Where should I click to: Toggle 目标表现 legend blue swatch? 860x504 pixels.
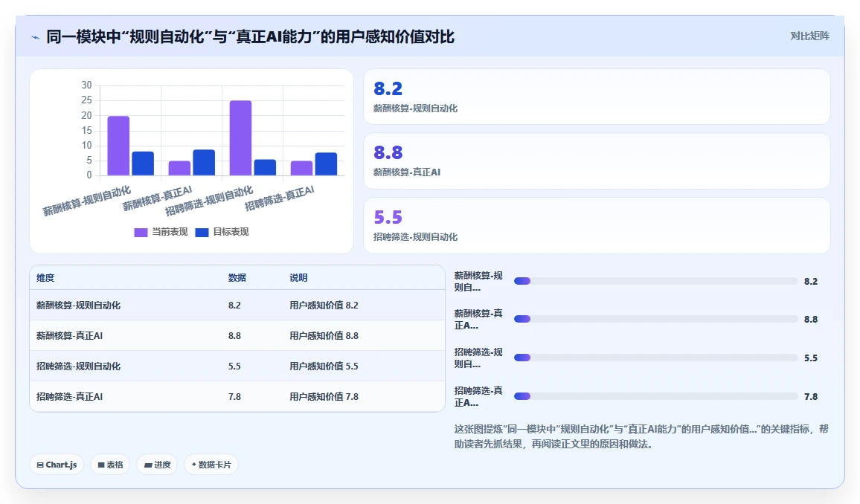click(x=202, y=232)
